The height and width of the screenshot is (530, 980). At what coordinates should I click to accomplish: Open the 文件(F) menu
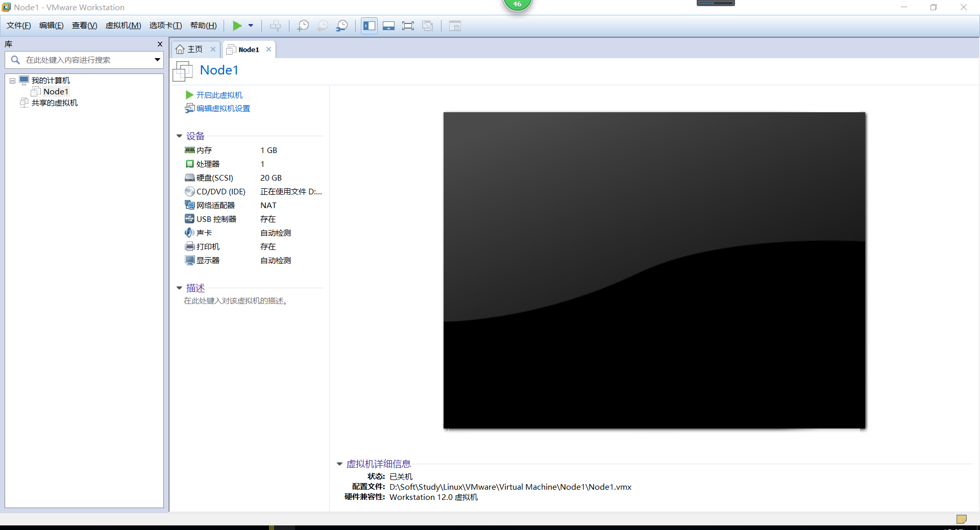point(19,26)
